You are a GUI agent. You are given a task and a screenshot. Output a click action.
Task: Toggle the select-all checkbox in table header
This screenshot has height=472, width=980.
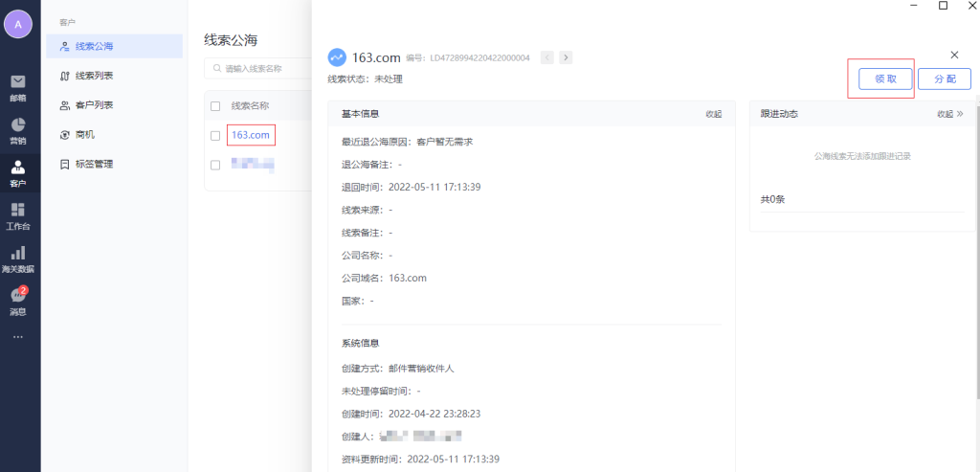click(215, 106)
